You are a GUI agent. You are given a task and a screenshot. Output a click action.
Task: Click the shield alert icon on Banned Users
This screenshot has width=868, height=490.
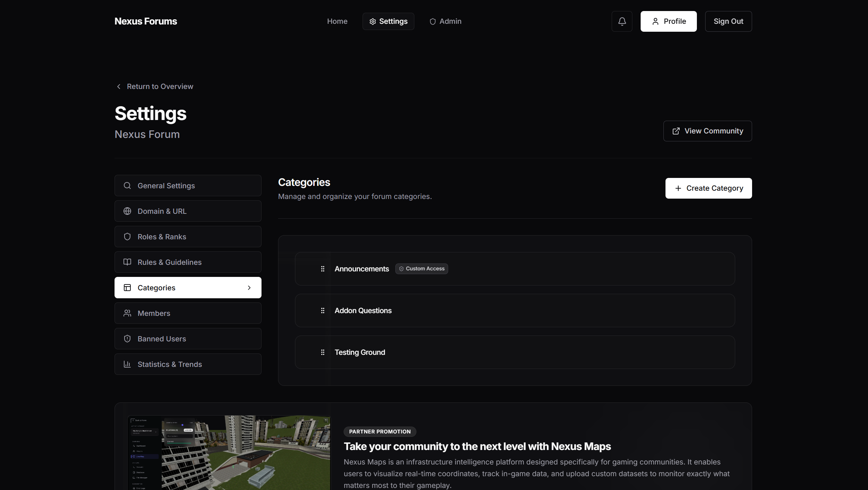[x=127, y=339]
